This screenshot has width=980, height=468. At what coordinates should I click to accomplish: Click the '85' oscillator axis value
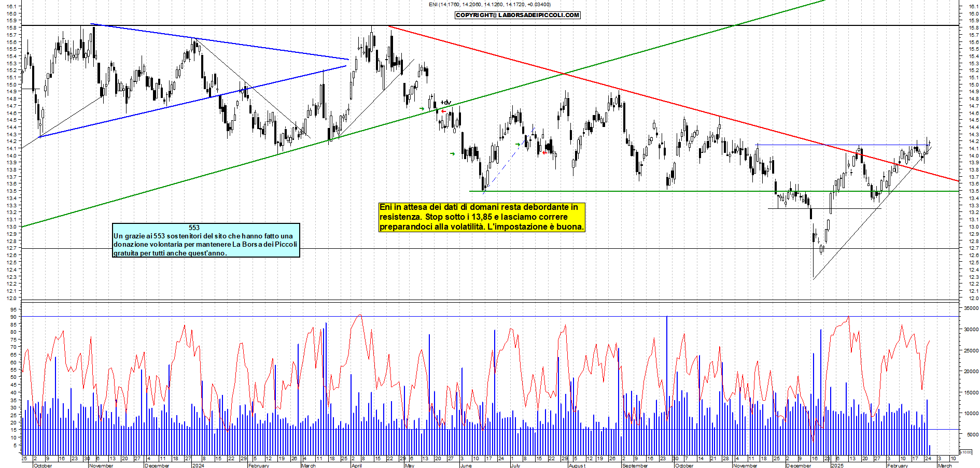[x=13, y=324]
